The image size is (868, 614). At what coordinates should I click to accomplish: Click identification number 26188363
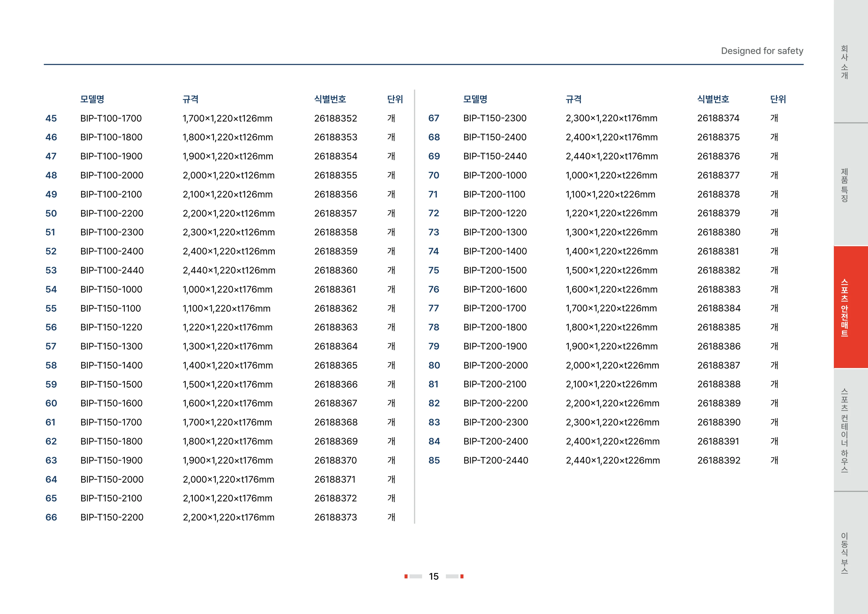336,327
